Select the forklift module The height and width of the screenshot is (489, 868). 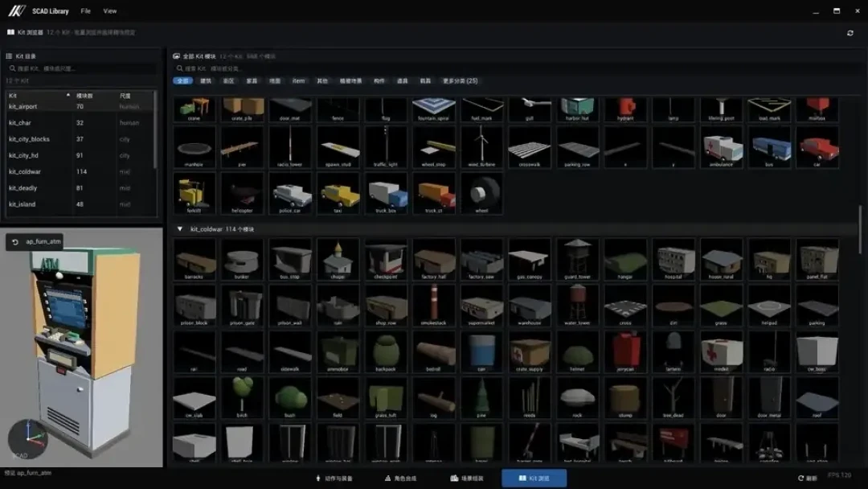pyautogui.click(x=194, y=193)
